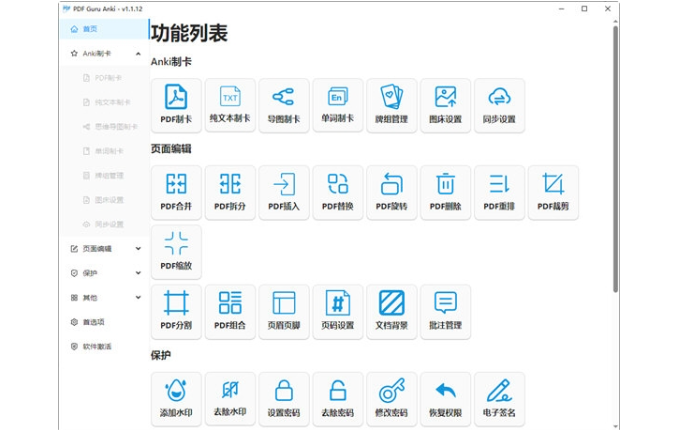This screenshot has height=430, width=679.
Task: Launch the PDF组合 combine tool
Action: pyautogui.click(x=230, y=311)
